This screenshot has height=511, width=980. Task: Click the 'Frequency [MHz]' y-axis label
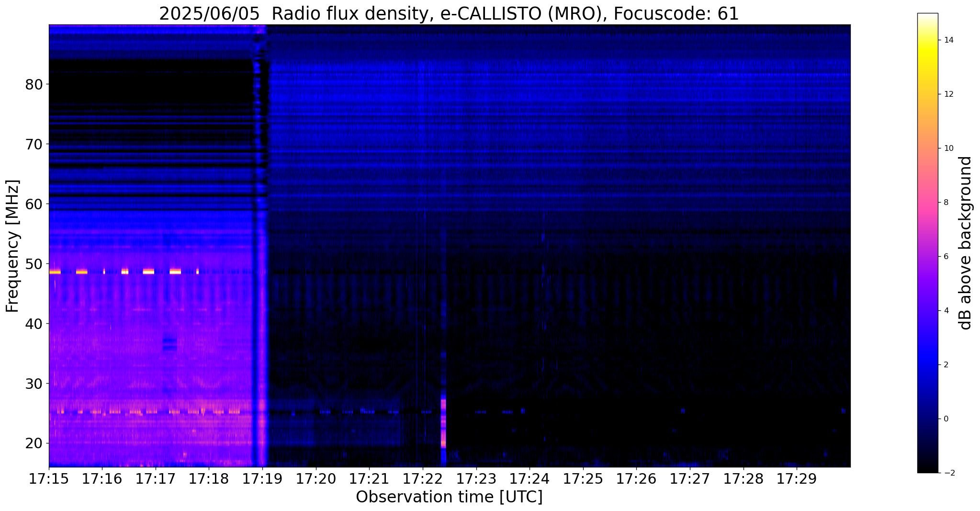[x=13, y=246]
